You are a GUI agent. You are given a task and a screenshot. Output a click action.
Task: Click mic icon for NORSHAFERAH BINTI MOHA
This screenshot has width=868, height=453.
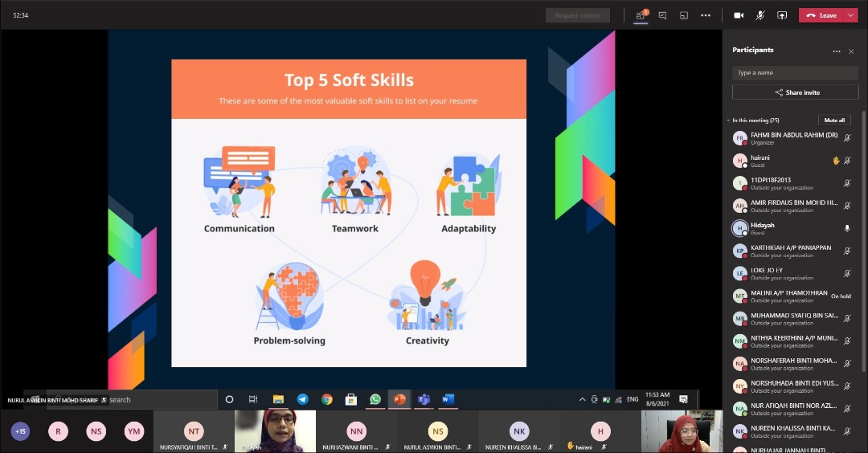coord(847,363)
